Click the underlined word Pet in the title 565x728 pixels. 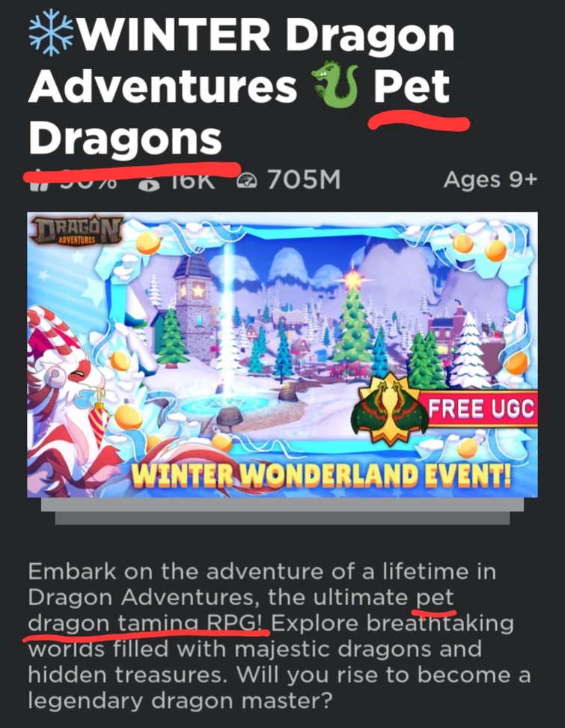[412, 86]
